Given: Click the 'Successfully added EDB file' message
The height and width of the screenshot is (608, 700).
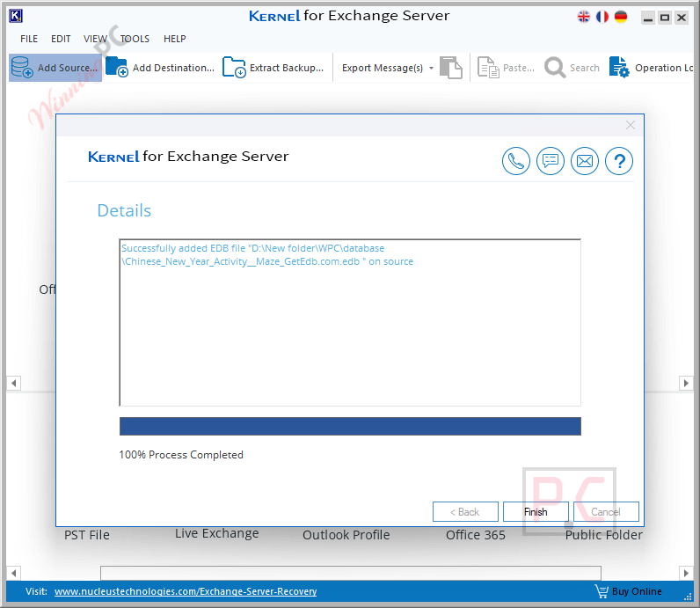Looking at the screenshot, I should click(x=267, y=254).
